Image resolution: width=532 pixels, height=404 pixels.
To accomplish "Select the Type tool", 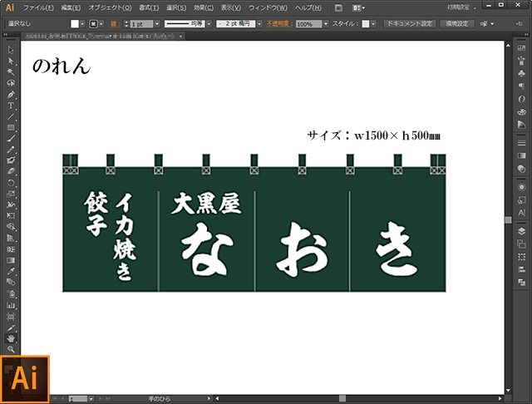I will coord(11,106).
